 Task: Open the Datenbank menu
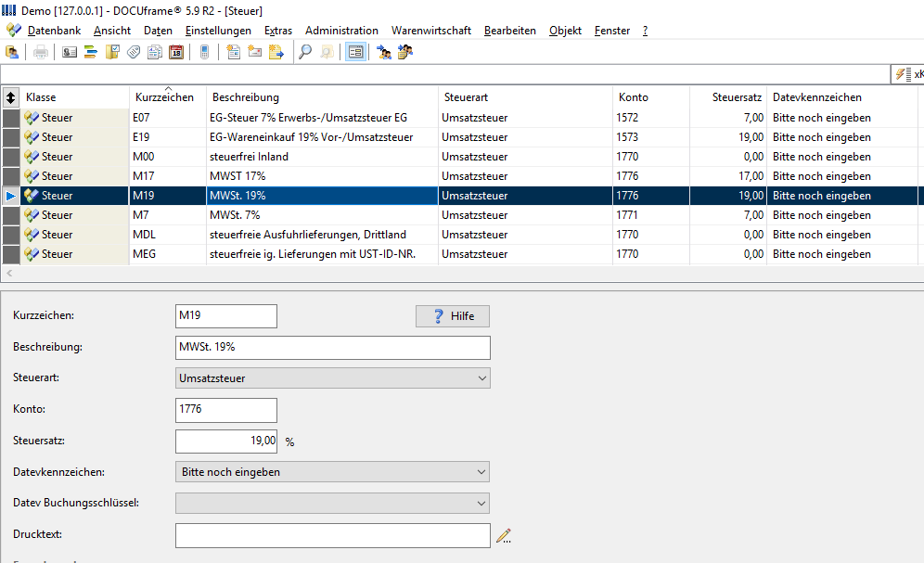coord(54,31)
